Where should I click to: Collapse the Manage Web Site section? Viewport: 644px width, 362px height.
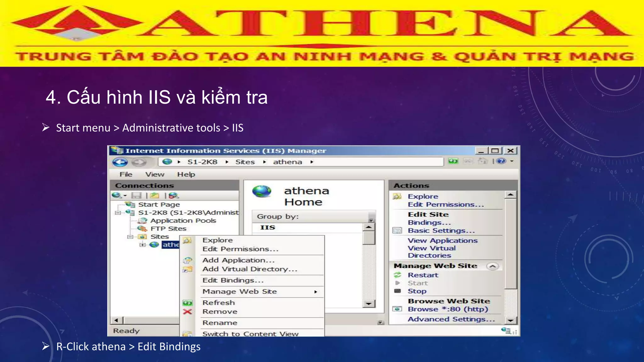click(493, 266)
